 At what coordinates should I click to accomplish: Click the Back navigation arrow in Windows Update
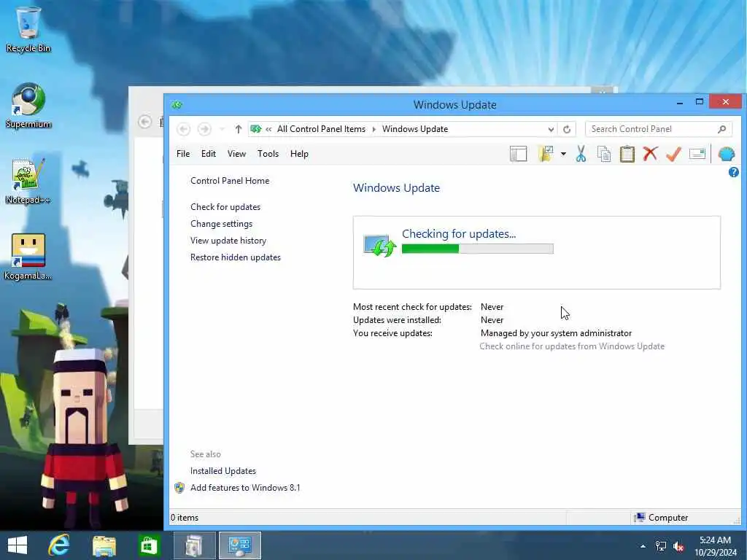point(183,129)
